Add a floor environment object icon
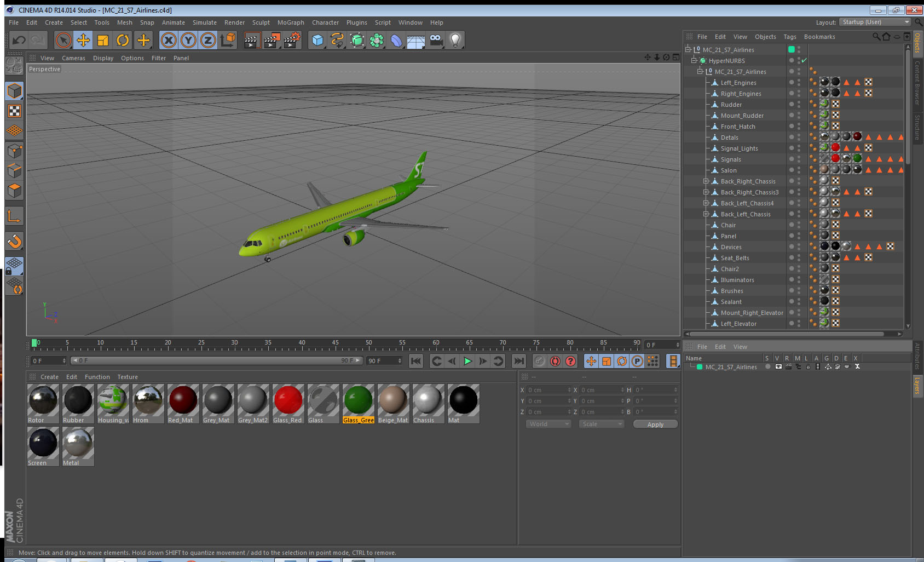Screen dimensions: 924x562 pos(416,40)
